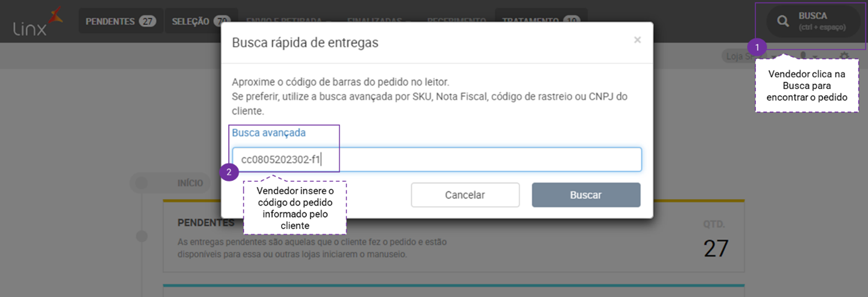868x297 pixels.
Task: Open the PENDENTES deliveries card
Action: (x=454, y=236)
